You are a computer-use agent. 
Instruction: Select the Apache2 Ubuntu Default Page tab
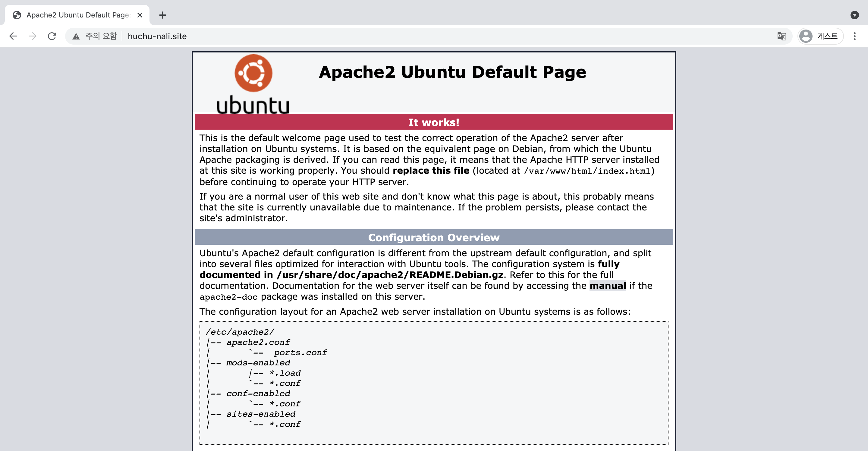tap(77, 15)
